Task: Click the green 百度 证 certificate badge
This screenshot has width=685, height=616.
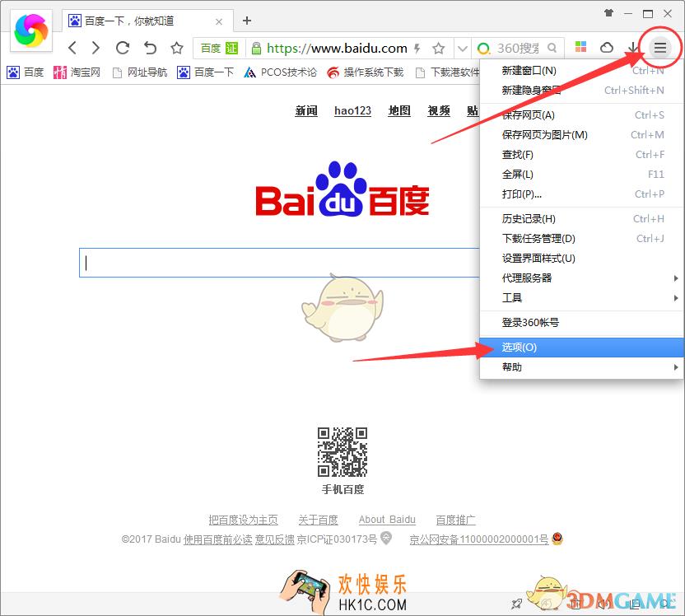Action: pos(219,48)
